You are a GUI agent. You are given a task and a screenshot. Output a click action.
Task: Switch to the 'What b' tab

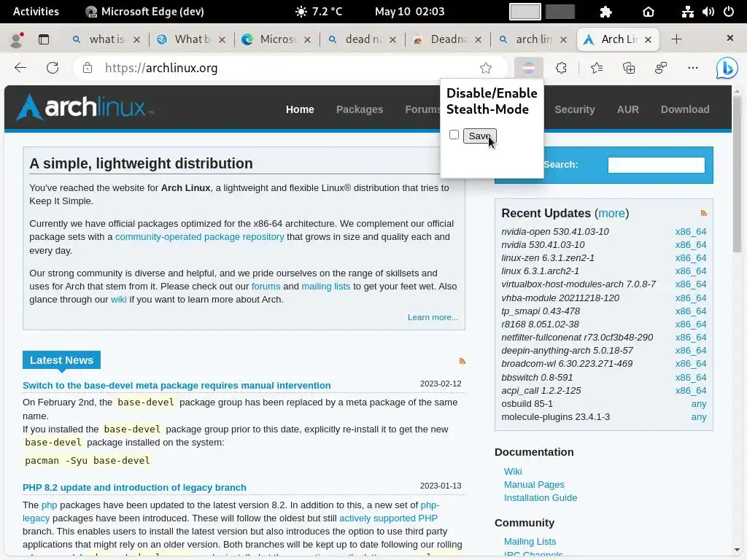pos(192,39)
